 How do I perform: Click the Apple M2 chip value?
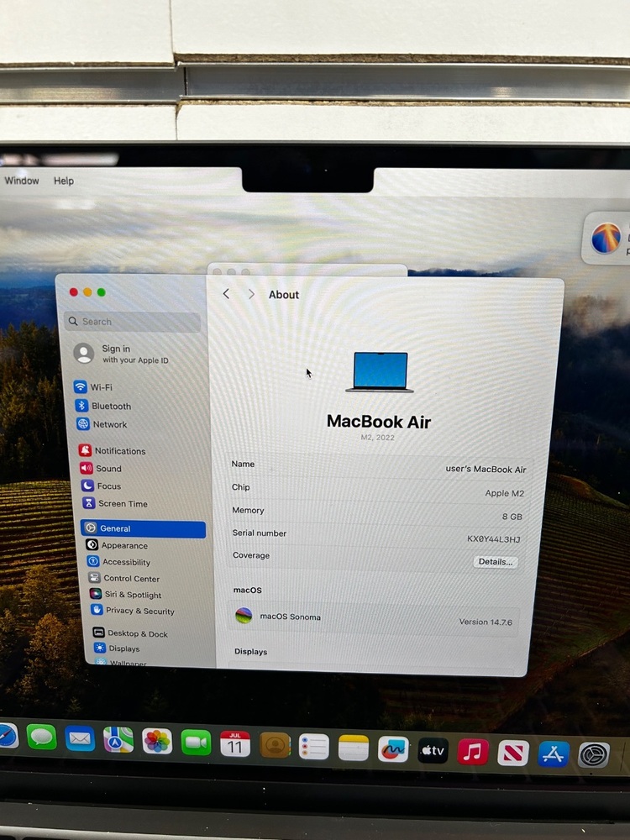click(x=504, y=493)
